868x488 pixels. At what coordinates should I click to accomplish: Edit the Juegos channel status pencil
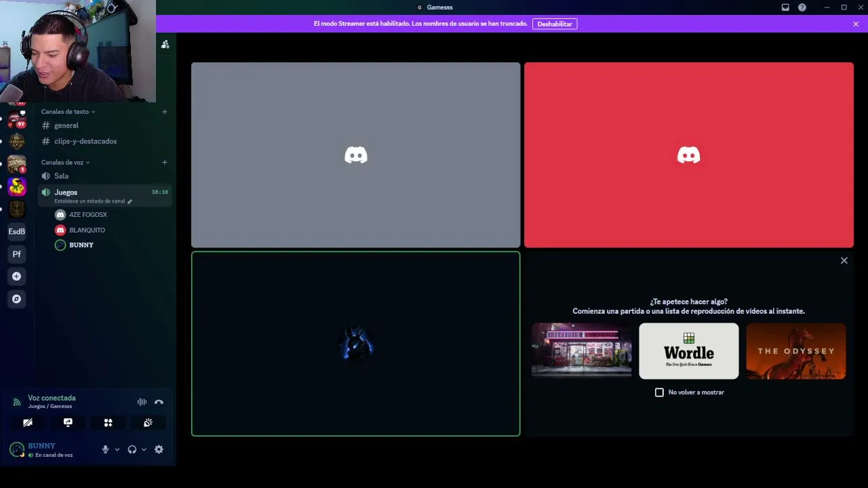tap(130, 201)
